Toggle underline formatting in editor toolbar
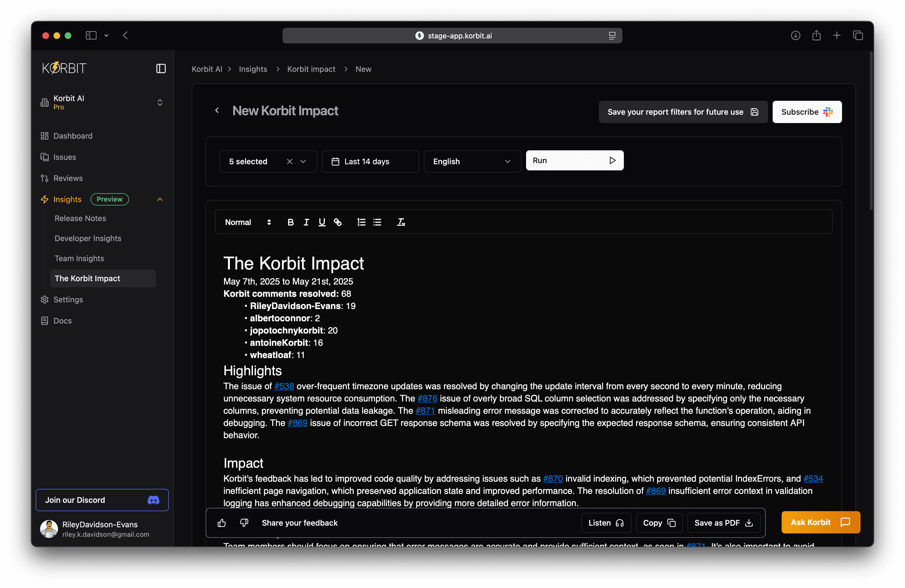Image resolution: width=905 pixels, height=588 pixels. pos(322,222)
